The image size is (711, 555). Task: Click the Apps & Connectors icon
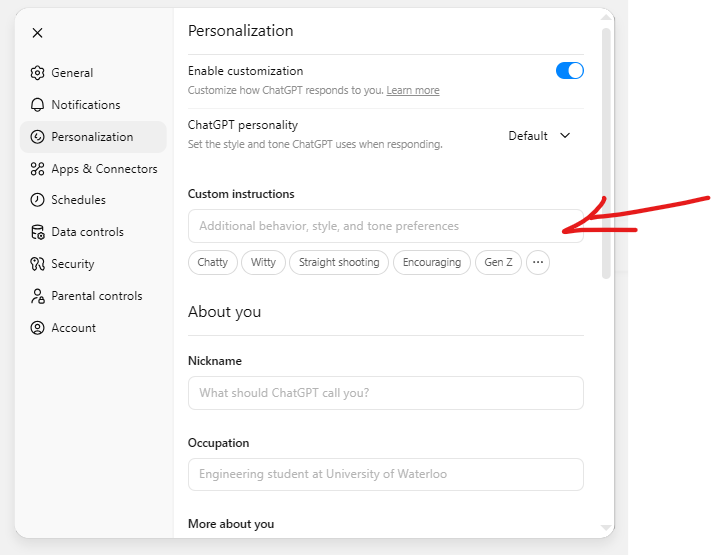38,169
